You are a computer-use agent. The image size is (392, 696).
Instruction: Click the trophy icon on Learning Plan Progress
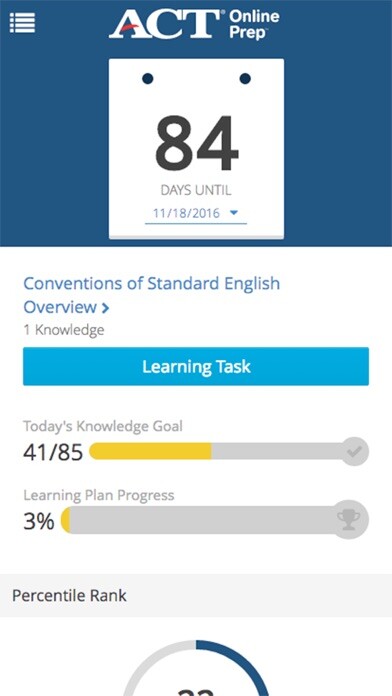click(349, 520)
